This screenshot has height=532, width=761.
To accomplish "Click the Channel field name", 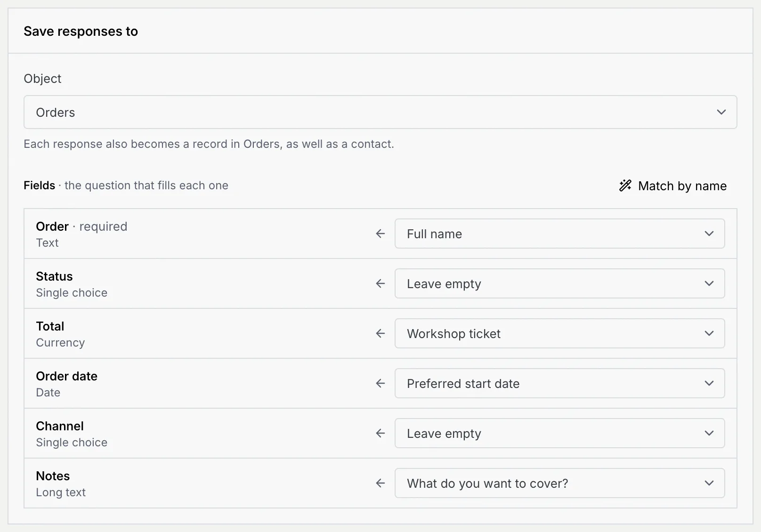I will (60, 426).
